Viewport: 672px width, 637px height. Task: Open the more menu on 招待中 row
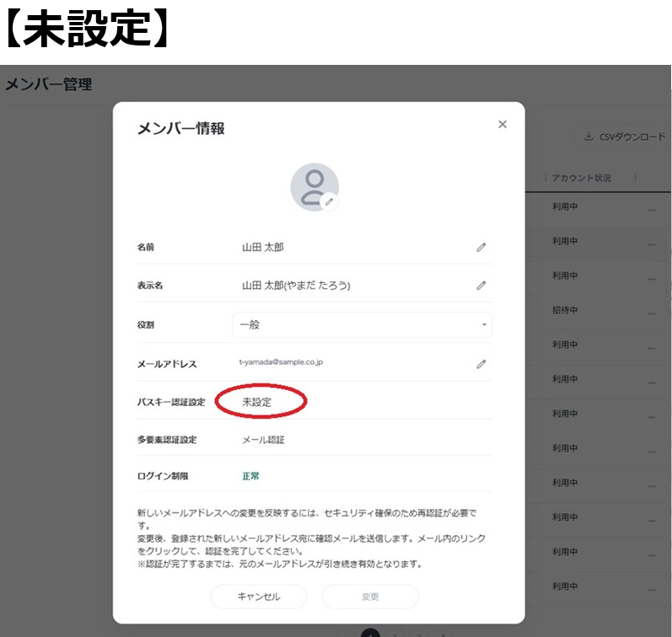(652, 313)
